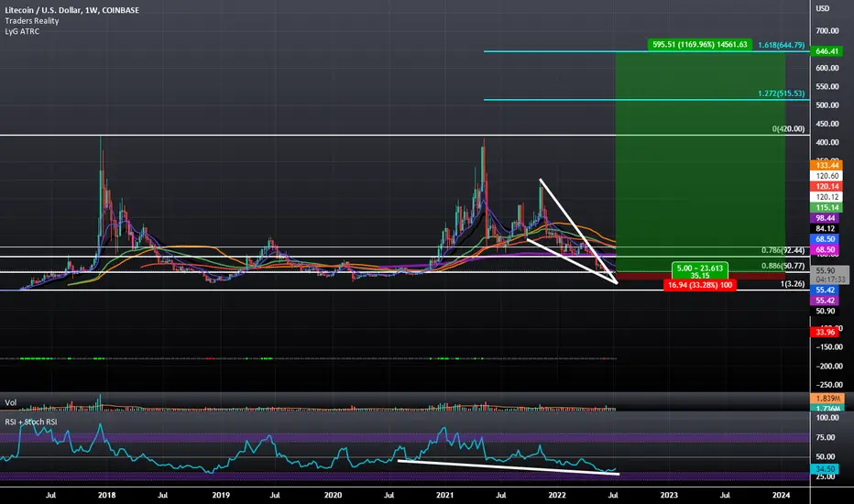Select the 1.272(515.53) Fibonacci level label
The width and height of the screenshot is (854, 504).
tap(781, 93)
